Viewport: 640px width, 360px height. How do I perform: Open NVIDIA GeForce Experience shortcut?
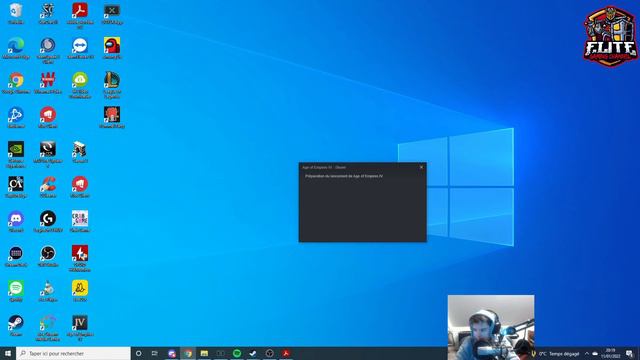[16, 154]
